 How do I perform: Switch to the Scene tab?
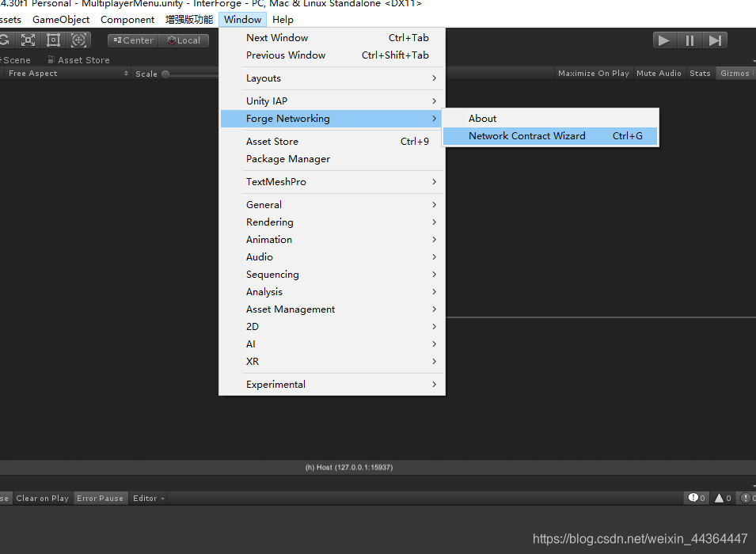(17, 60)
